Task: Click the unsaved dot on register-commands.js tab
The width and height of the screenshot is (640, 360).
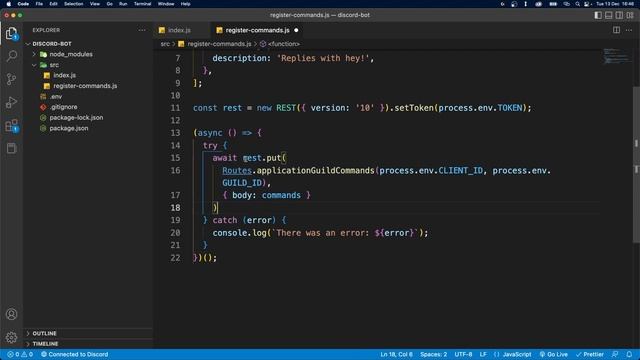Action: pyautogui.click(x=296, y=30)
